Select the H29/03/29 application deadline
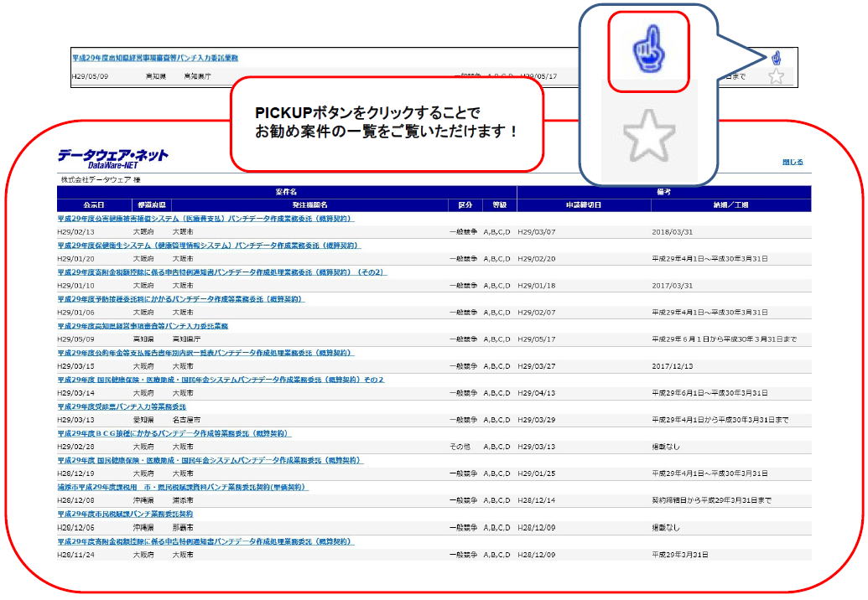This screenshot has width=868, height=600. click(537, 420)
